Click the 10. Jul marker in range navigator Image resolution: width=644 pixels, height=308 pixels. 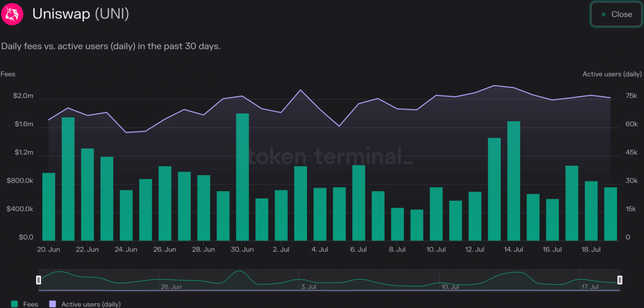450,287
